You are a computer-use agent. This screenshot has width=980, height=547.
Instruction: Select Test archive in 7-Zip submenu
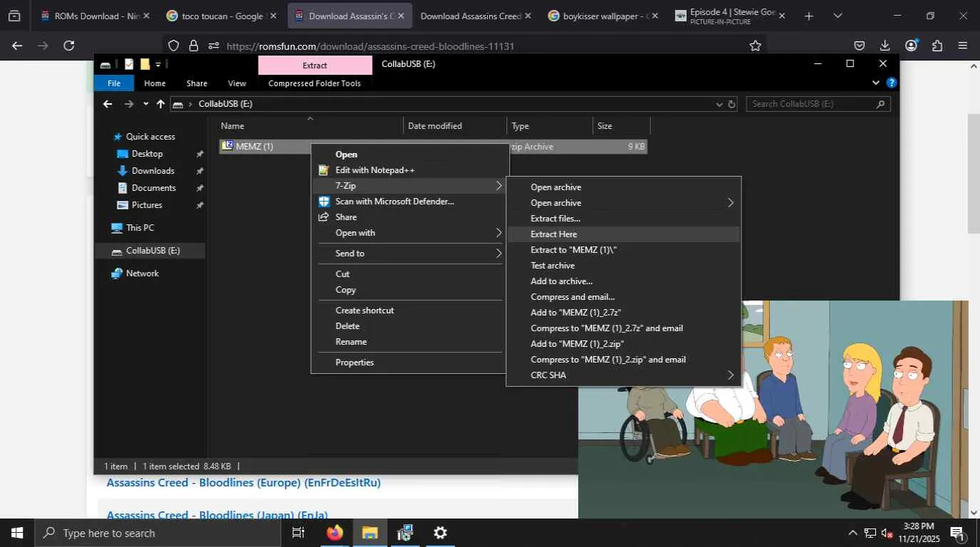click(623, 266)
